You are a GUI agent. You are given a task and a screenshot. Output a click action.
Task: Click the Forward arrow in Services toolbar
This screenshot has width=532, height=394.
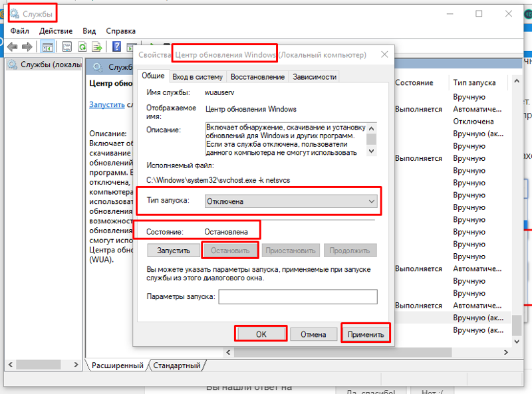pyautogui.click(x=27, y=47)
